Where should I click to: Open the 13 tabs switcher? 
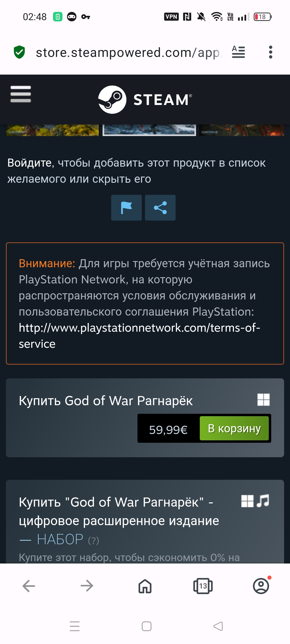pos(203,586)
